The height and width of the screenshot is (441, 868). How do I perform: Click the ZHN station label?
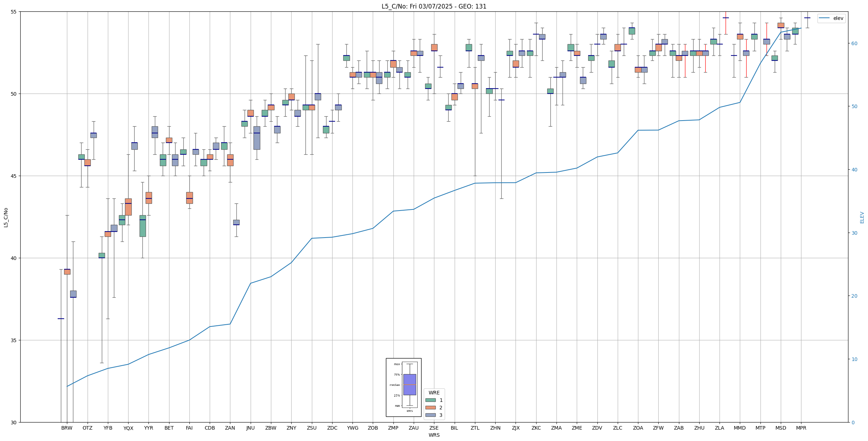pyautogui.click(x=495, y=428)
